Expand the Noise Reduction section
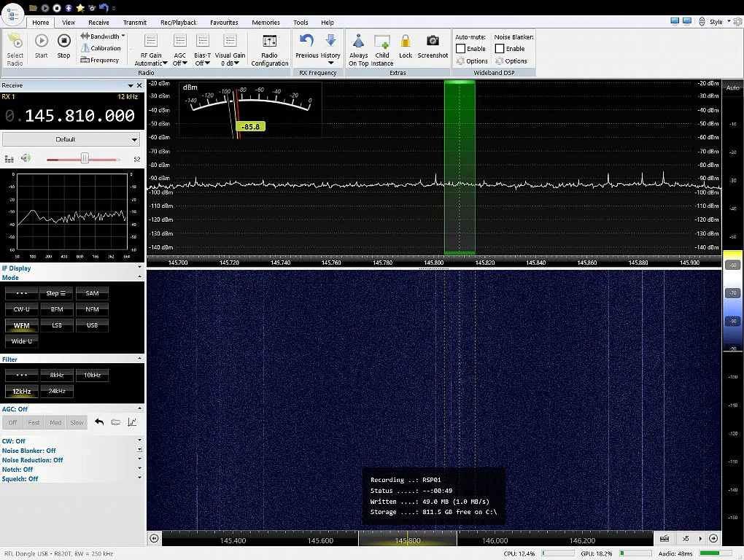The height and width of the screenshot is (560, 744). 139,459
